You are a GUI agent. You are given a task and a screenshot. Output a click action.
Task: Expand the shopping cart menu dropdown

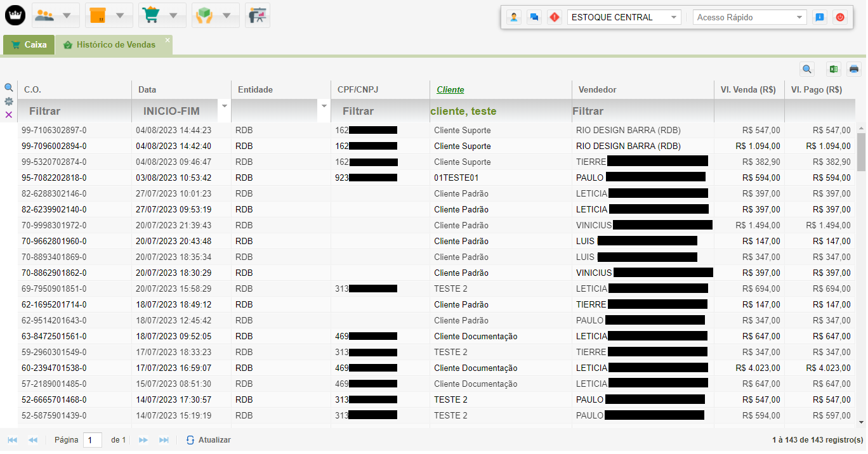pyautogui.click(x=173, y=16)
